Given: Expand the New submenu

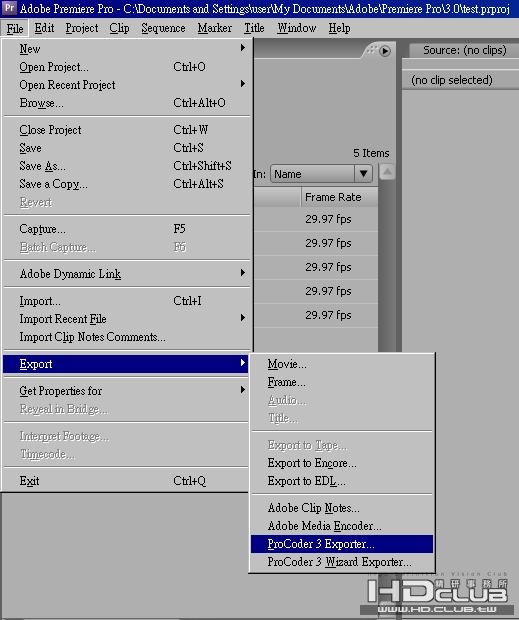Looking at the screenshot, I should (x=127, y=49).
